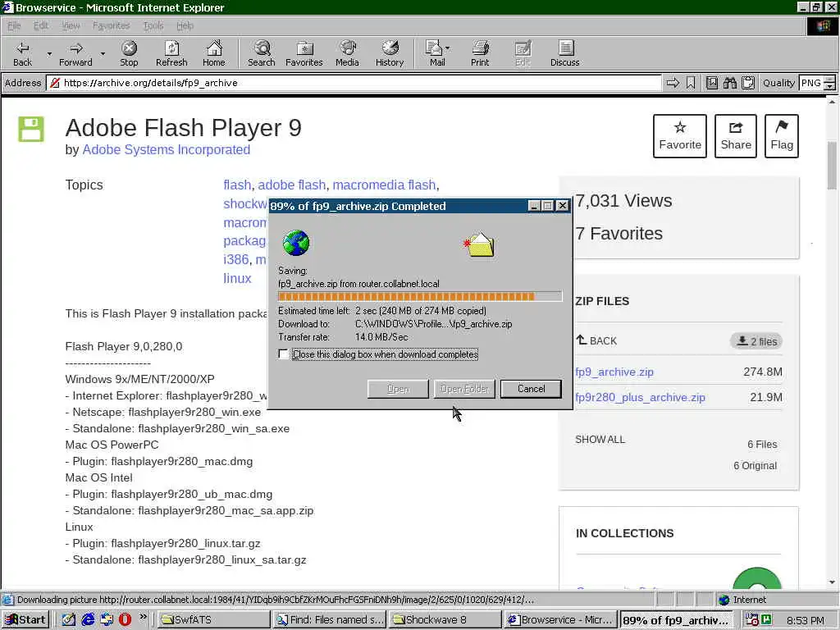This screenshot has width=840, height=630.
Task: Open the Back button history dropdown arrow
Action: (x=49, y=53)
